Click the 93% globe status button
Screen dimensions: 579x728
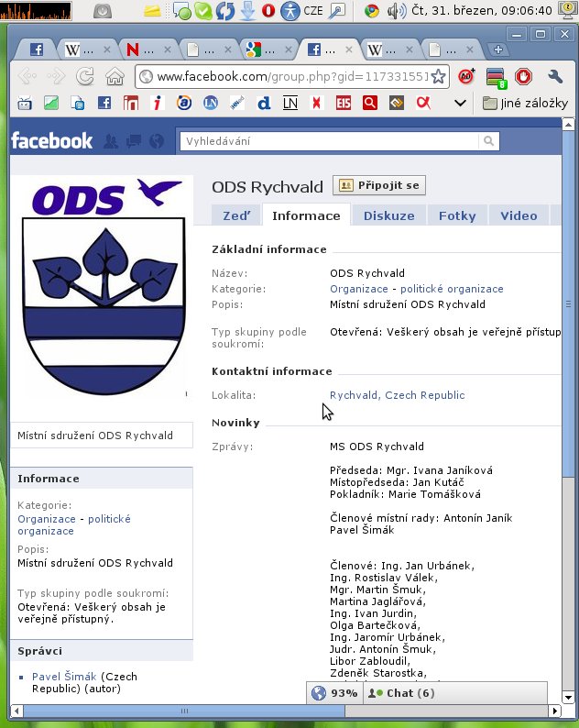pos(334,693)
